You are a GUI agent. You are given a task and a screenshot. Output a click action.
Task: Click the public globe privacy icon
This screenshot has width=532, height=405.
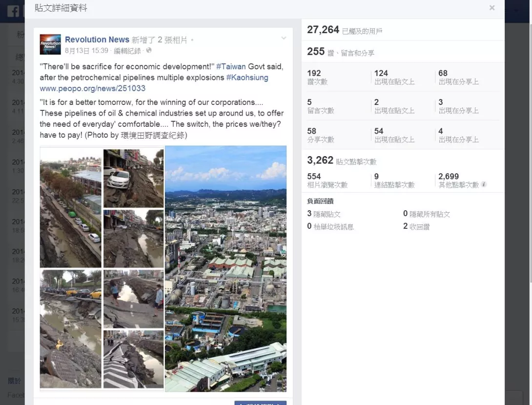[148, 50]
